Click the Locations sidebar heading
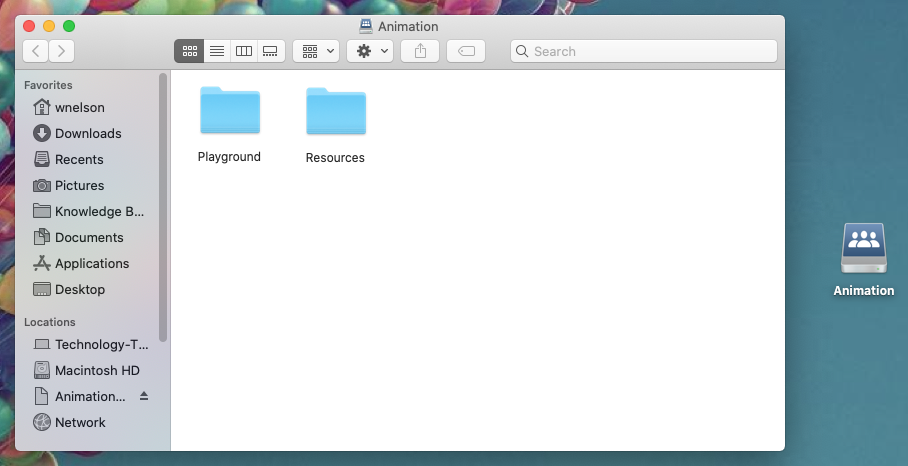 coord(50,322)
